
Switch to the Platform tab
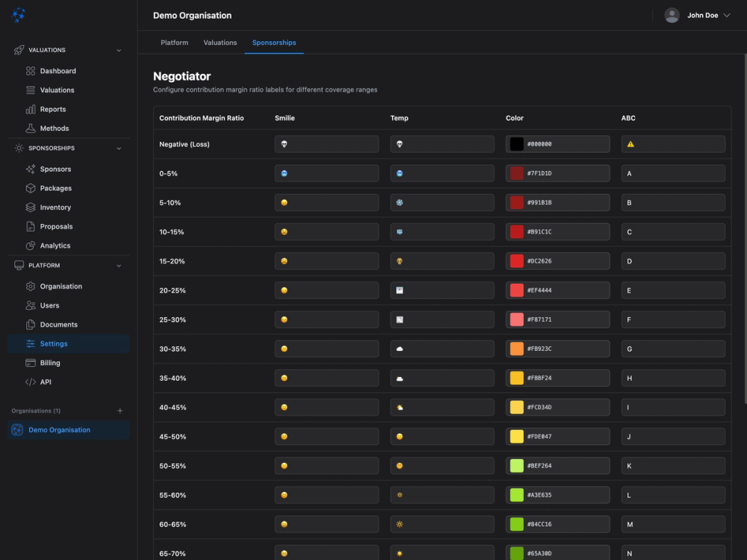(x=174, y=43)
